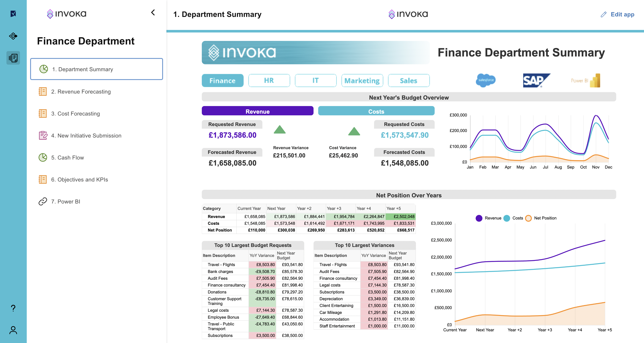Image resolution: width=644 pixels, height=343 pixels.
Task: Click the Top 10 Largest Variances header
Action: pyautogui.click(x=364, y=245)
